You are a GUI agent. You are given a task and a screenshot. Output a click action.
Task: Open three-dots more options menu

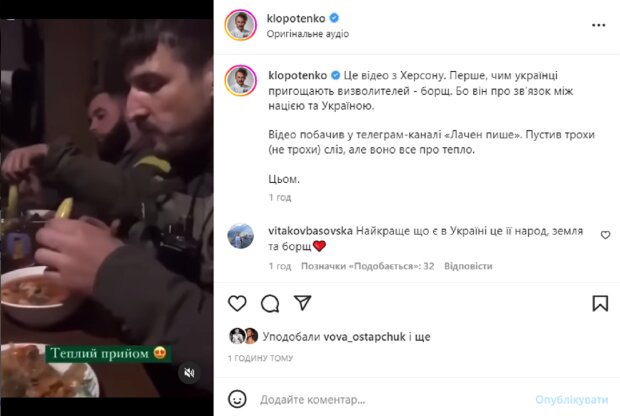click(x=598, y=25)
